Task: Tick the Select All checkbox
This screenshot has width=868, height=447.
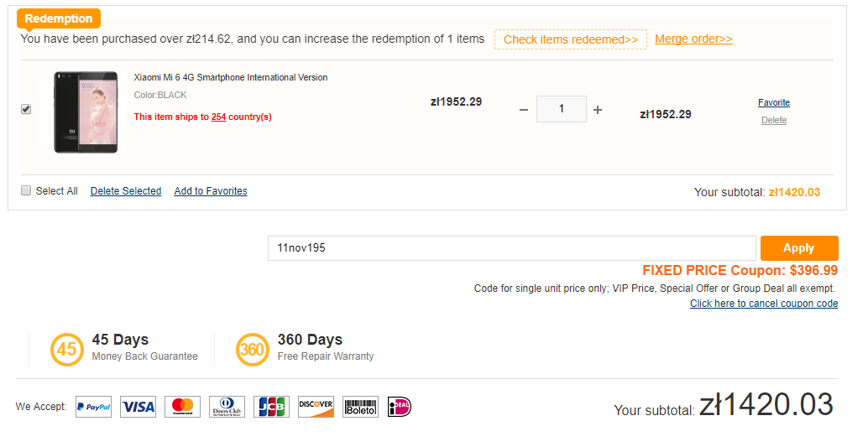Action: click(x=26, y=190)
